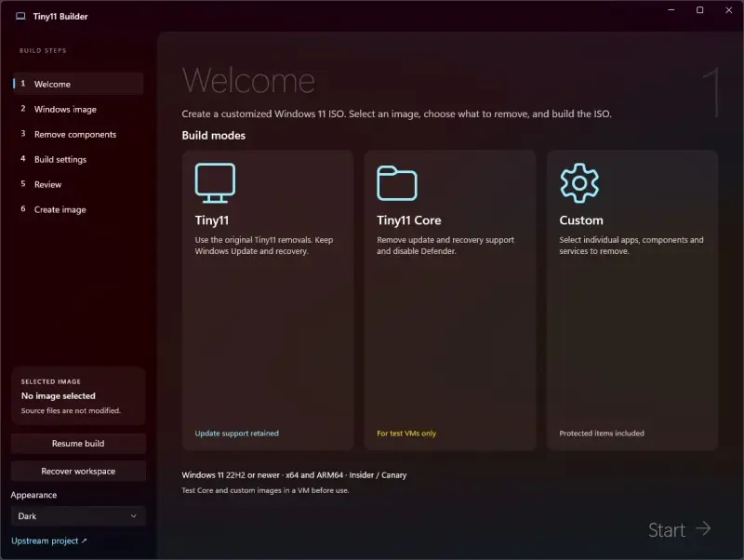
Task: Click the Tiny11 Core description about disabling Defender
Action: pos(445,246)
